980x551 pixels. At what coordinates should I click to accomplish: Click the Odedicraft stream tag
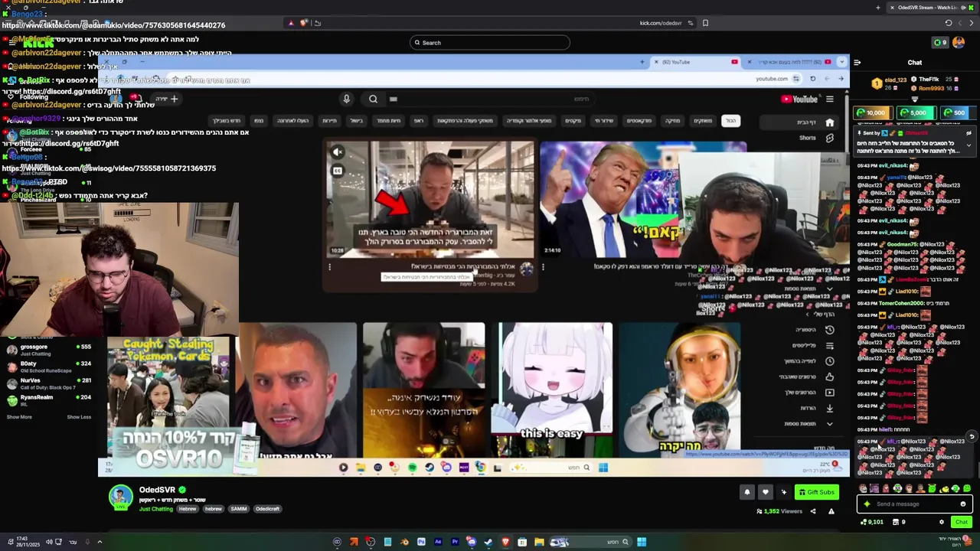point(268,509)
